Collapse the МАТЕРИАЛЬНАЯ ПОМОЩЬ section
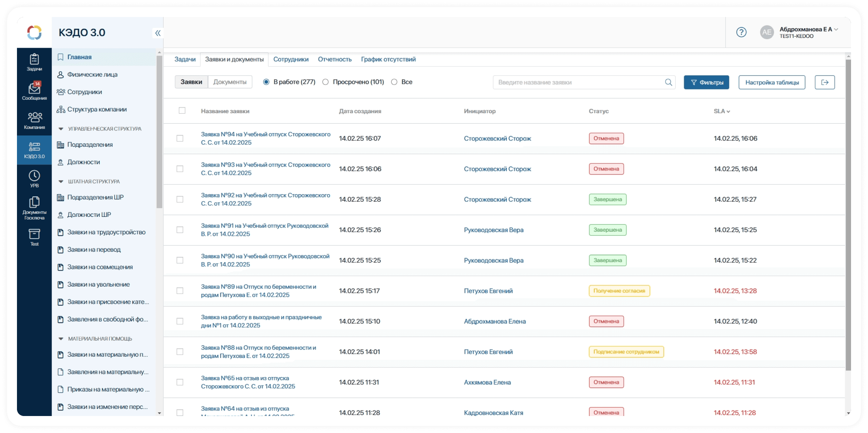This screenshot has height=433, width=868. point(61,339)
